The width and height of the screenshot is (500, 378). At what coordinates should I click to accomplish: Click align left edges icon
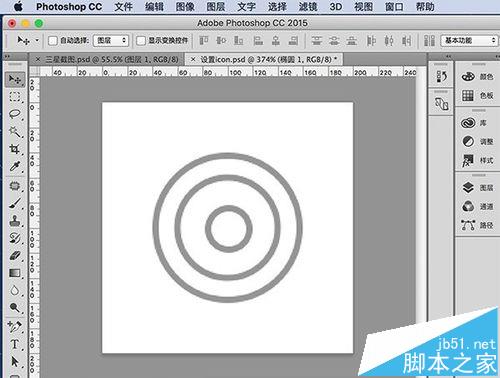click(x=258, y=41)
